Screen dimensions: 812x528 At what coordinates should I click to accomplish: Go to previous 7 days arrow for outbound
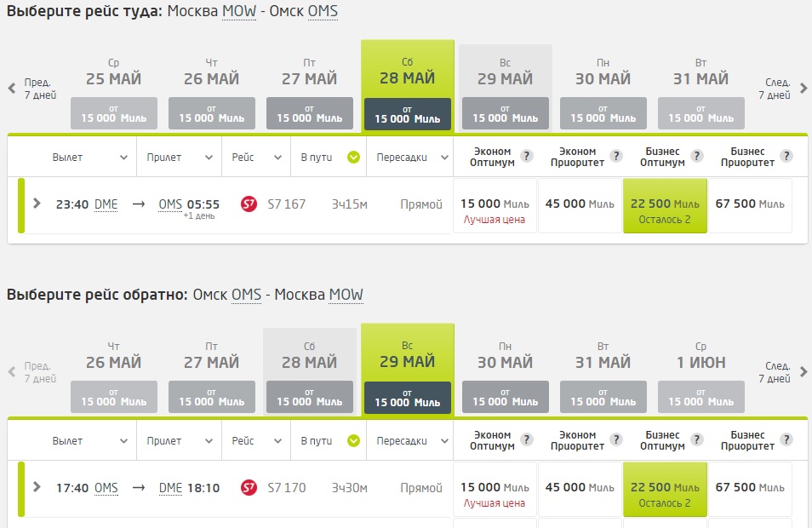click(x=12, y=88)
